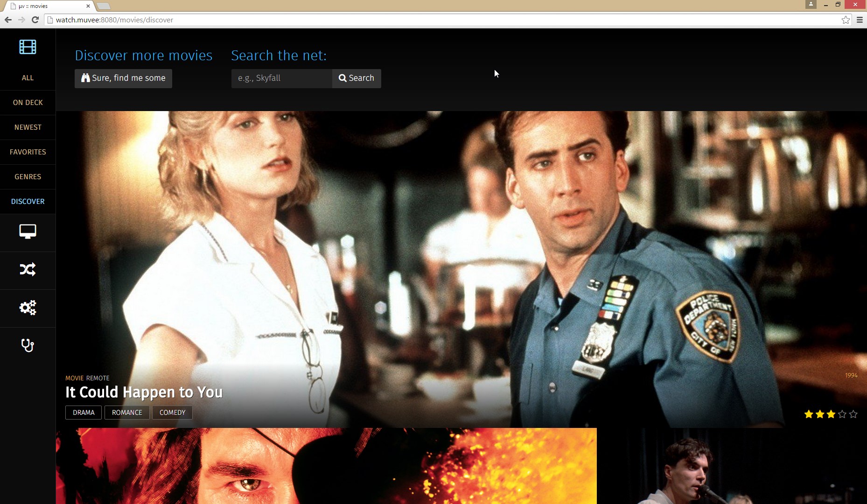Open a new browser tab
Image resolution: width=867 pixels, height=504 pixels.
(104, 6)
